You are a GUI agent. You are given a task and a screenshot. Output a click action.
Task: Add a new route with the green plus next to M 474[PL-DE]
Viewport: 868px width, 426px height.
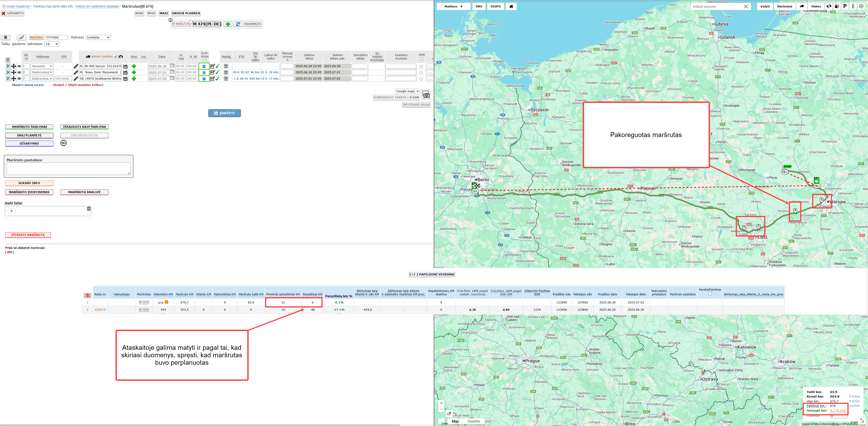tap(228, 24)
